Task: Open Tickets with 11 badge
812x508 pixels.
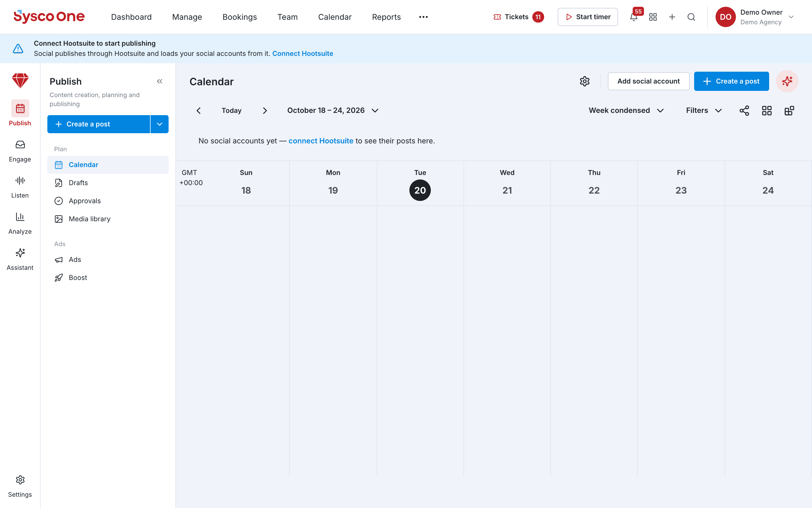Action: (518, 17)
